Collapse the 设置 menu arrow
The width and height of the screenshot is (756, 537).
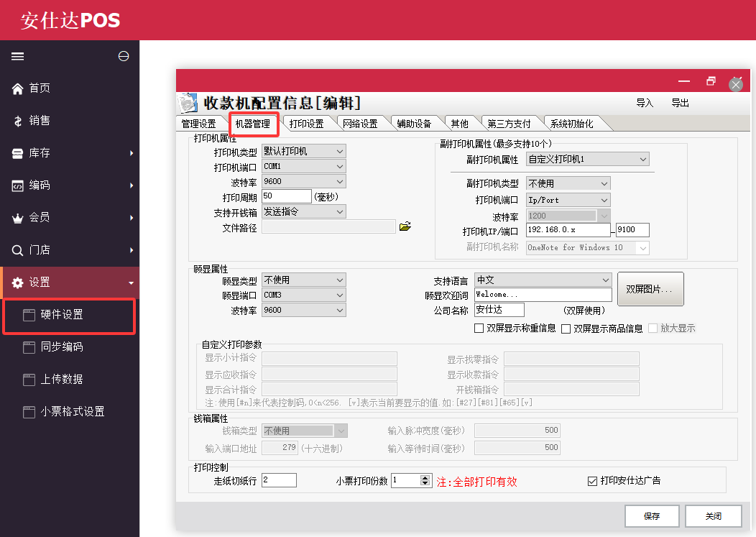pyautogui.click(x=131, y=283)
